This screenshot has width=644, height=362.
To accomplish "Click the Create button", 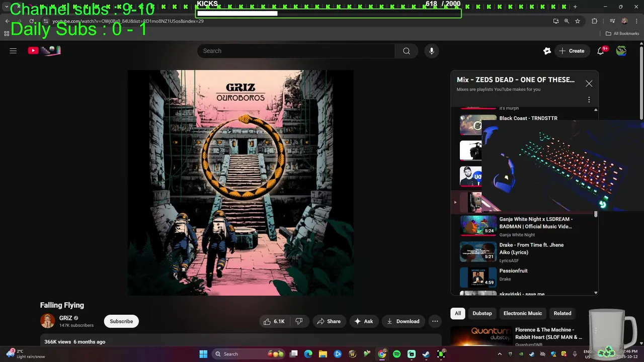I will click(x=572, y=51).
